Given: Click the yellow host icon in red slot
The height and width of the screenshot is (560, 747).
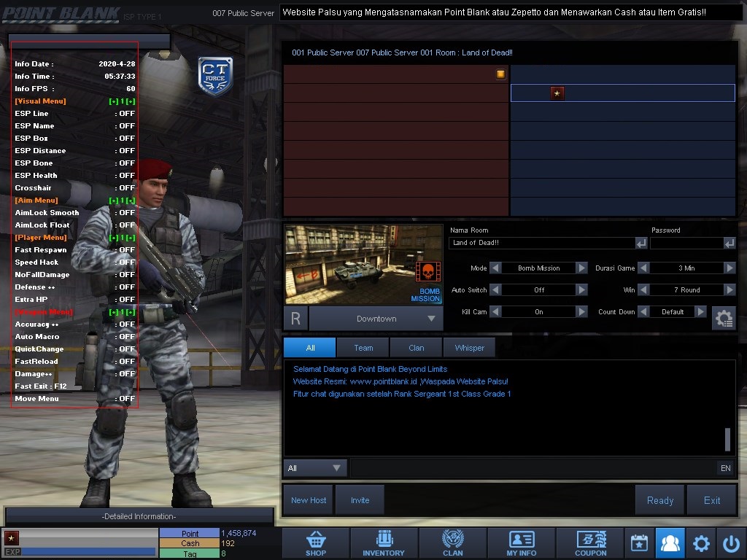Looking at the screenshot, I should coord(500,74).
